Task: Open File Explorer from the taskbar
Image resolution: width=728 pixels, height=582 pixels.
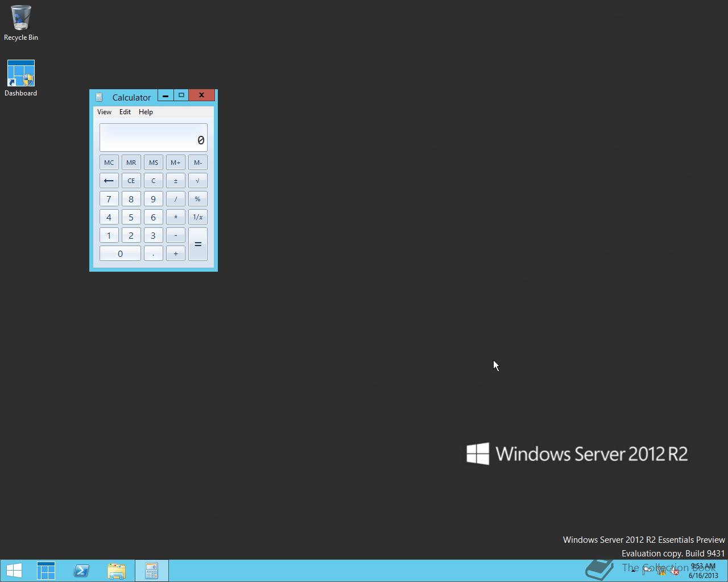Action: pyautogui.click(x=117, y=571)
